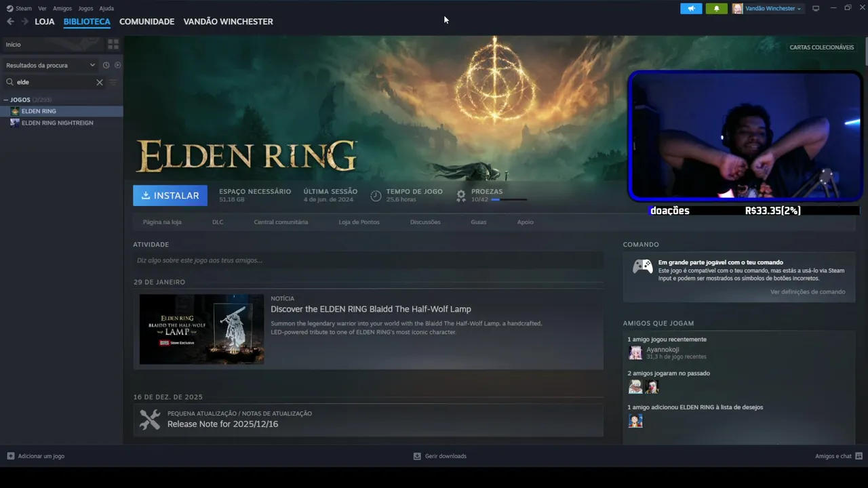This screenshot has height=488, width=868.
Task: Open the Guias link
Action: click(479, 222)
